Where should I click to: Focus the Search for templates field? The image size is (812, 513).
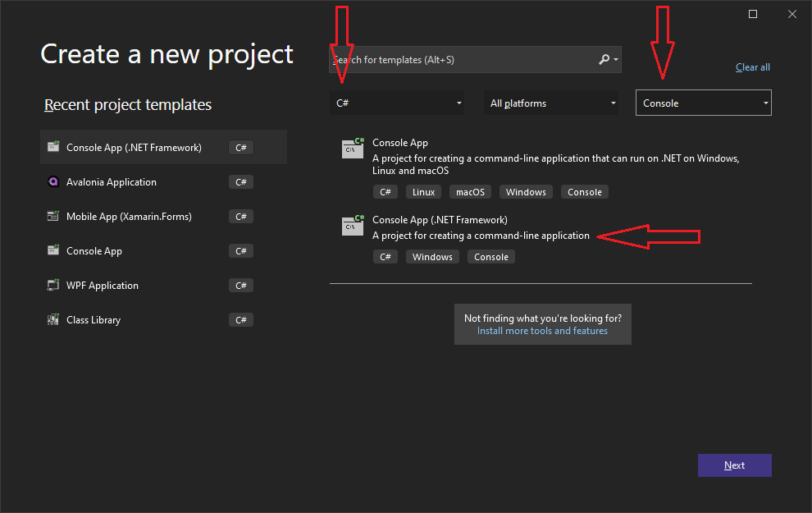click(x=463, y=60)
